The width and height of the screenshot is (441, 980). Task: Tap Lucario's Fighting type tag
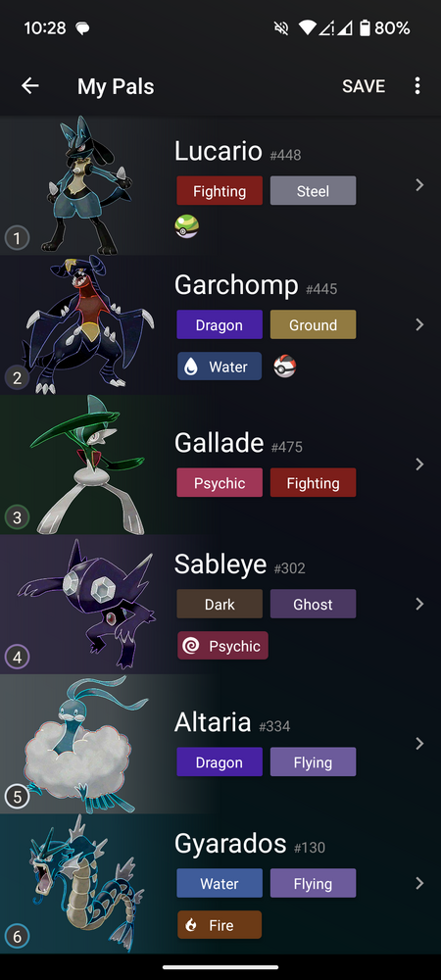click(x=220, y=191)
